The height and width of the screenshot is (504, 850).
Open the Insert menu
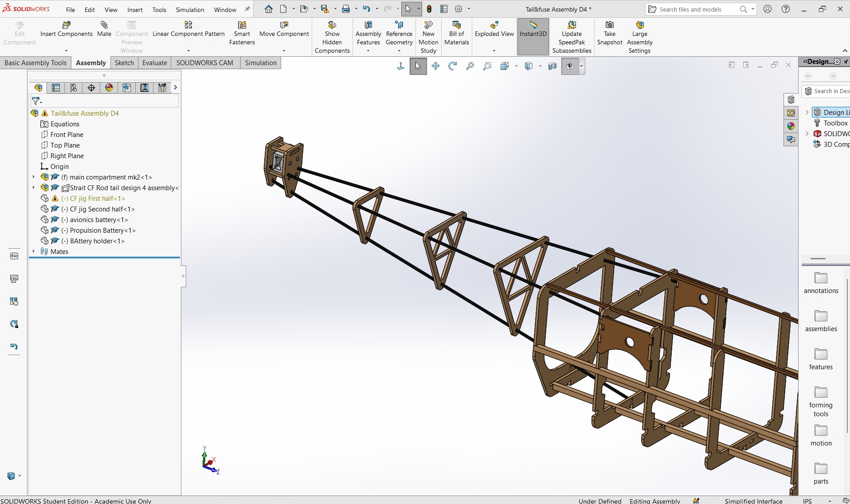coord(135,10)
